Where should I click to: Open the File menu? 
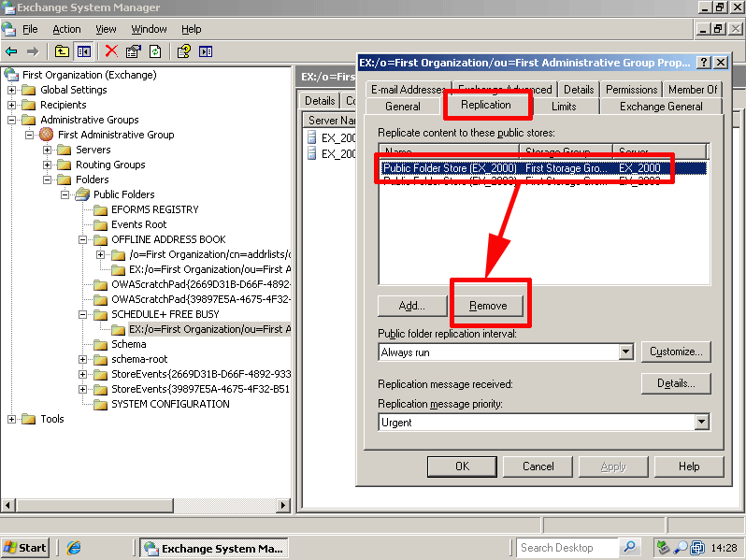click(x=30, y=29)
